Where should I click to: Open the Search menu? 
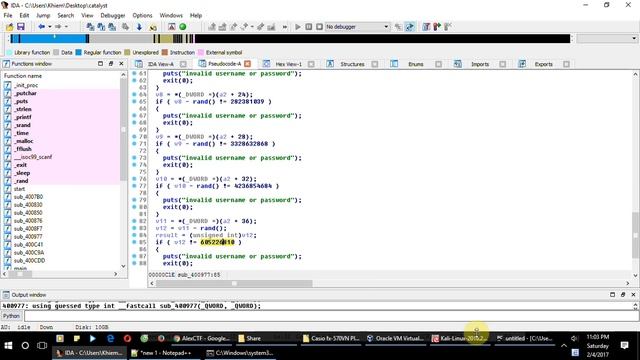coord(66,16)
